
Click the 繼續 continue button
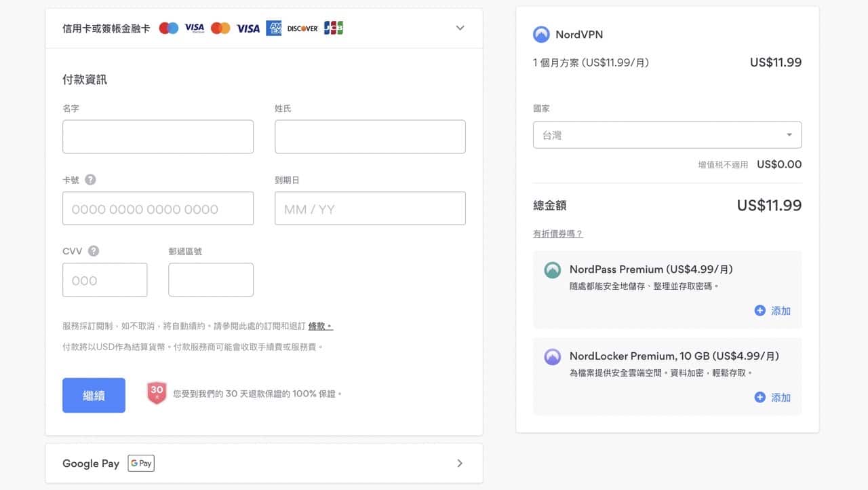click(94, 395)
